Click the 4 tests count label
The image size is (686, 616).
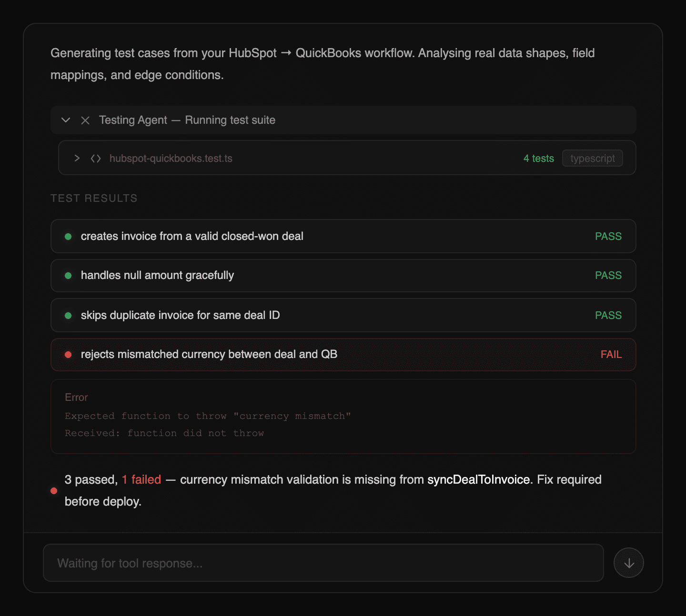[539, 159]
